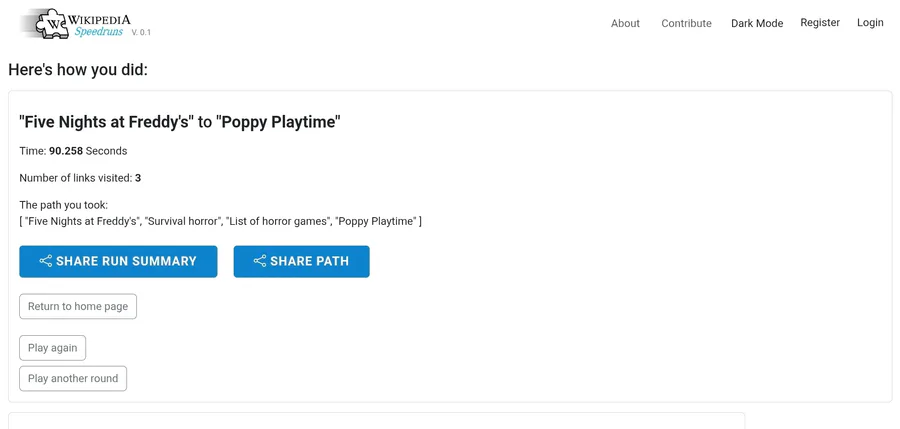Click the Play again button
Viewport: 900px width, 429px height.
52,348
